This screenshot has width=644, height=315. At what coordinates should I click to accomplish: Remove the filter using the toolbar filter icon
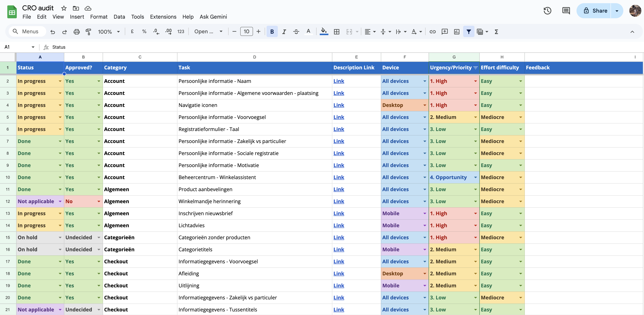(469, 32)
